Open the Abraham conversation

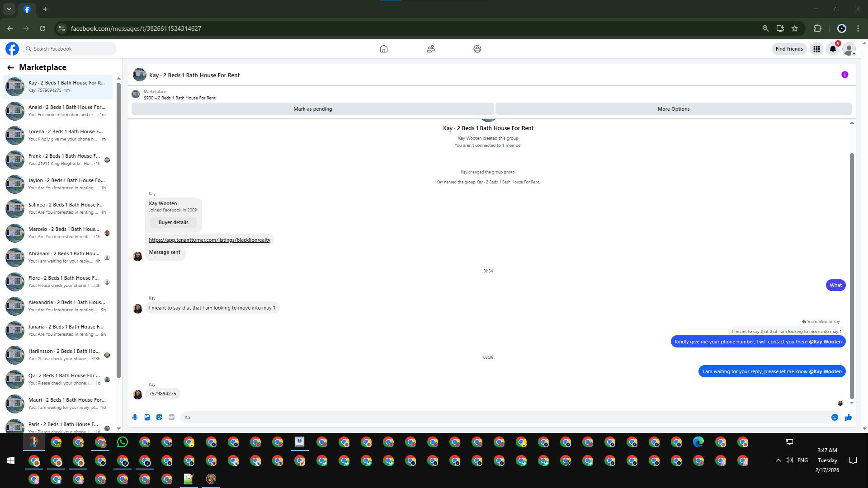[x=58, y=257]
